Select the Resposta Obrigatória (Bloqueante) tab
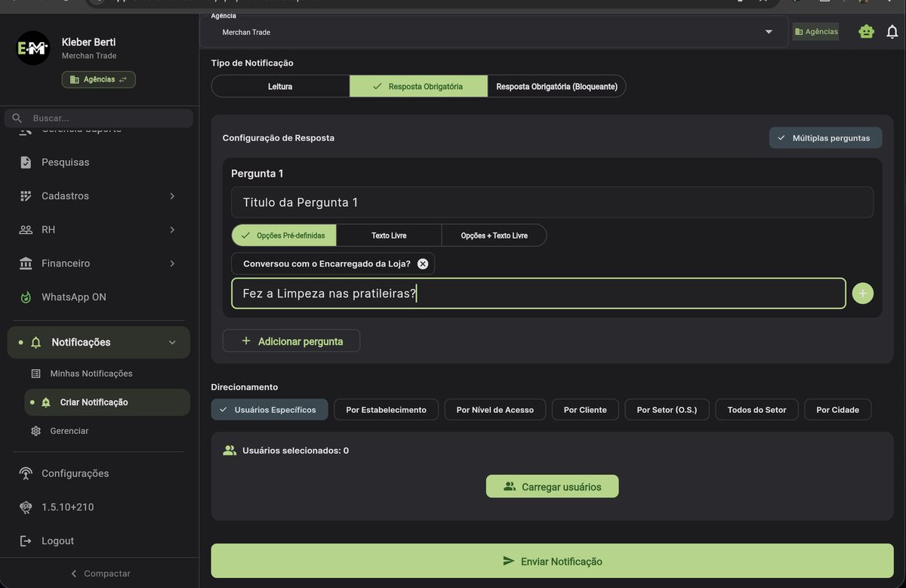 556,85
